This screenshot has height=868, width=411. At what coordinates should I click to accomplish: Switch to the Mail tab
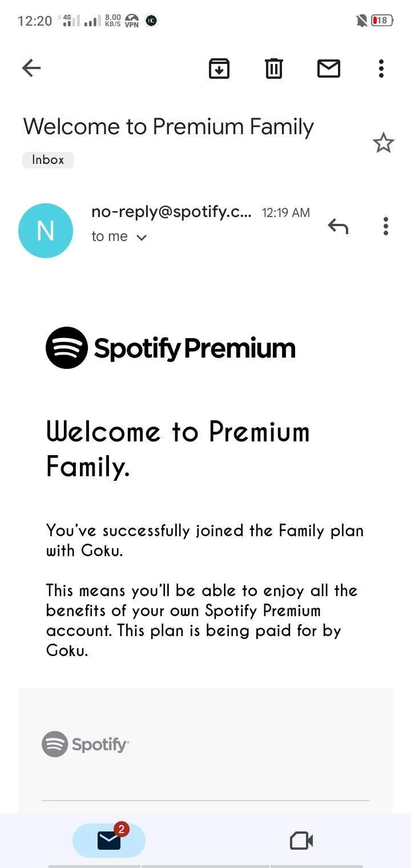click(x=109, y=841)
